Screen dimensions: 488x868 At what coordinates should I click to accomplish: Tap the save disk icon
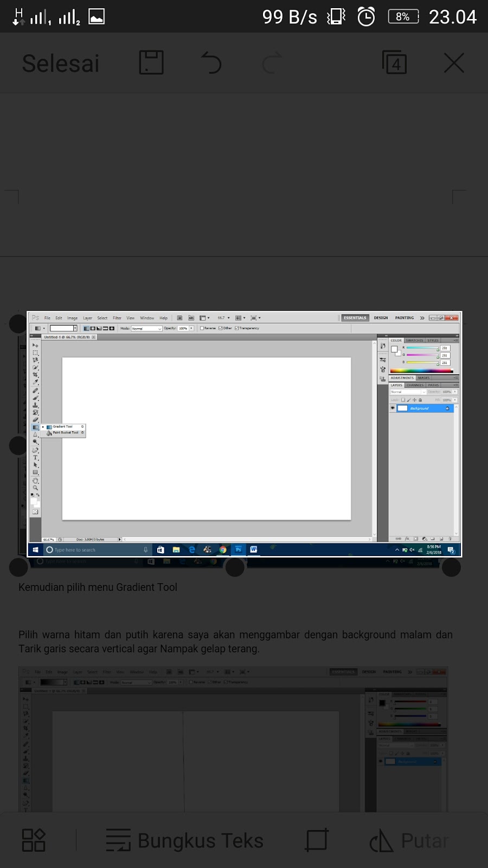click(151, 62)
